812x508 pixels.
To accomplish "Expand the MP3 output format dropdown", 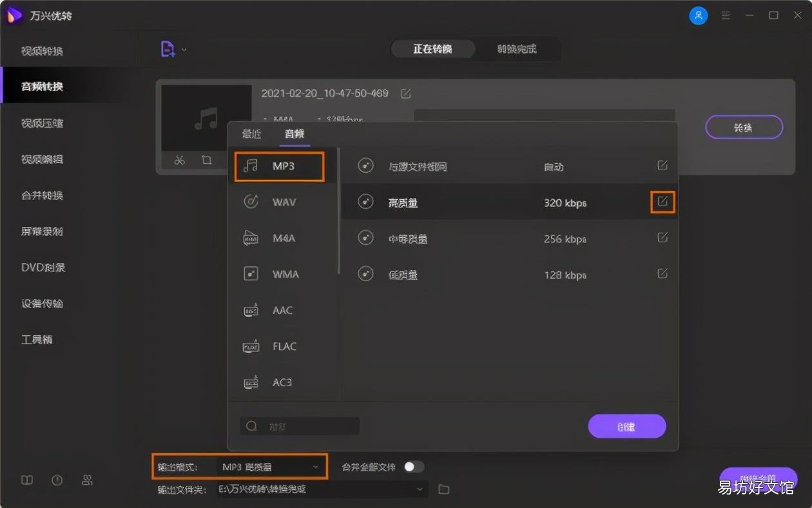I will 240,466.
